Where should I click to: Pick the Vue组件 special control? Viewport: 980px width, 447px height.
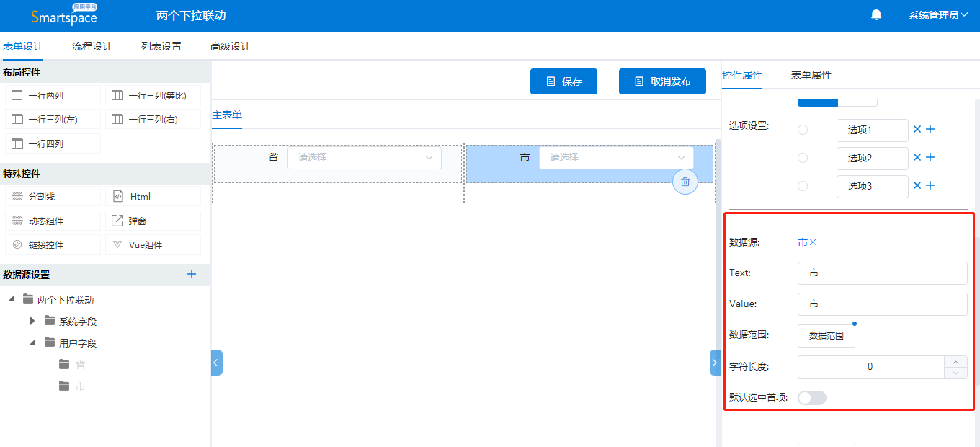click(x=153, y=244)
